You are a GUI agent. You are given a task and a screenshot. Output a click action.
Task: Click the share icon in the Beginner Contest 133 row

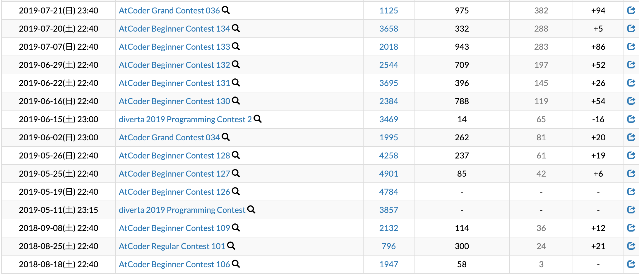631,46
